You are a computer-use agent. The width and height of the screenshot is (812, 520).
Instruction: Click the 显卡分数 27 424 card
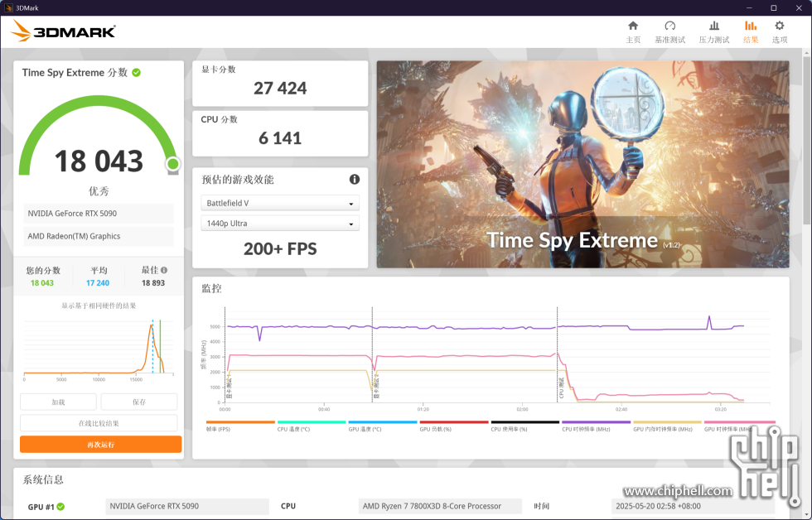280,84
